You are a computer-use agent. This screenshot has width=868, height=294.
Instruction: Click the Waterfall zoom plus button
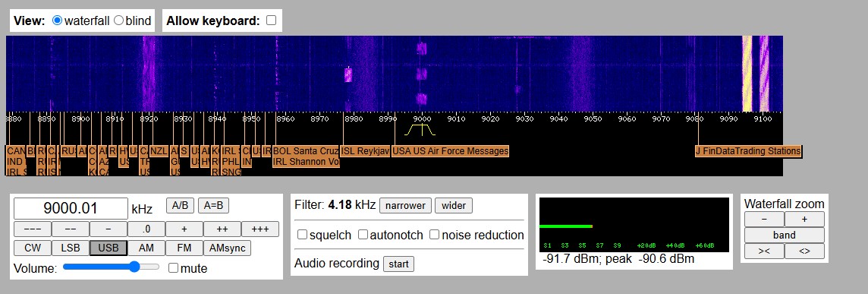point(804,219)
